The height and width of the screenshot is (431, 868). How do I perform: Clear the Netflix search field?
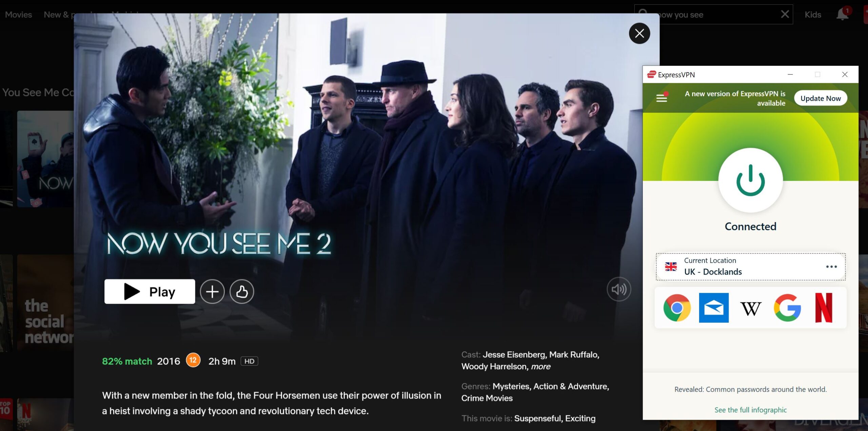click(785, 14)
